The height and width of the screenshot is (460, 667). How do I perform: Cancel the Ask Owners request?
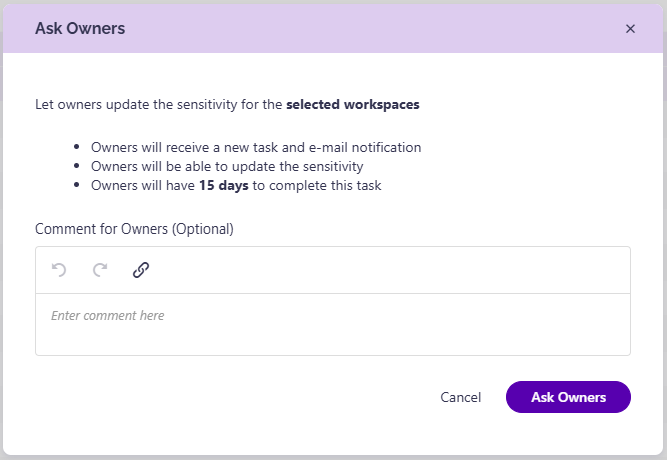[460, 397]
